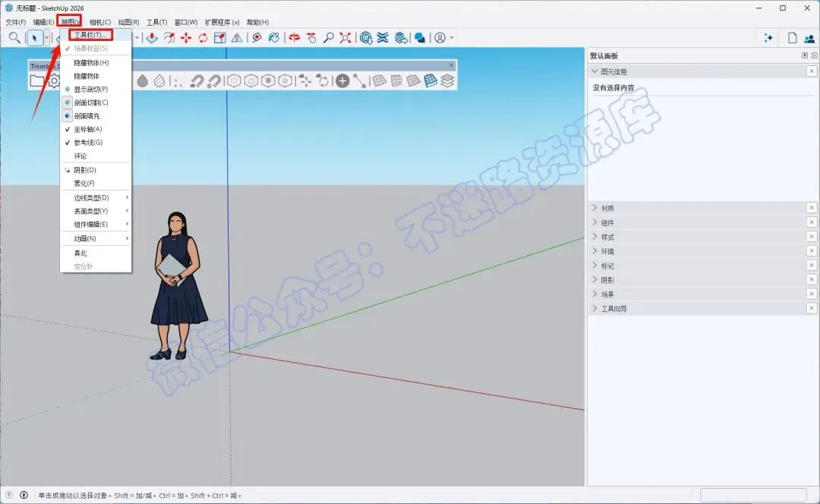Uncheck 坐标轴(A) axes option

pos(96,129)
